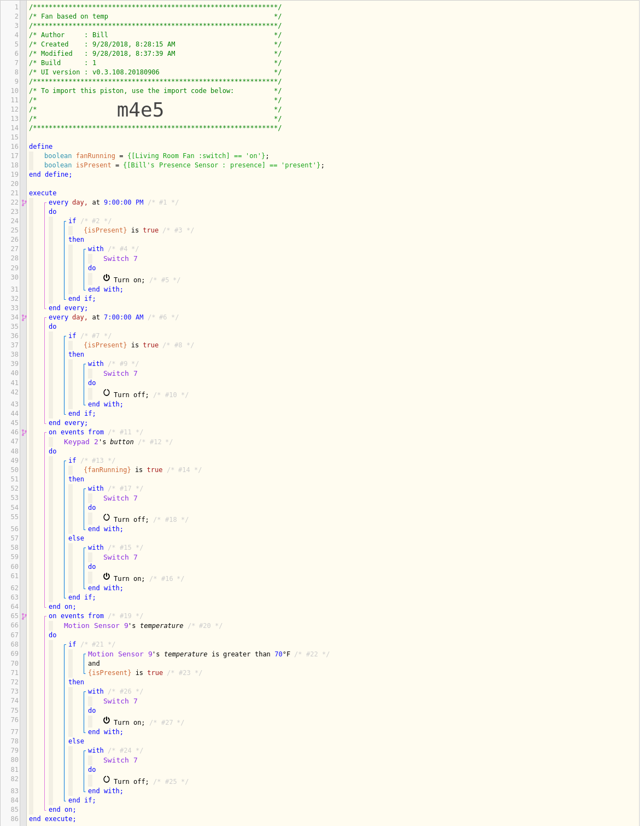Click line number 86 in the gutter
644x826 pixels.
(x=14, y=819)
